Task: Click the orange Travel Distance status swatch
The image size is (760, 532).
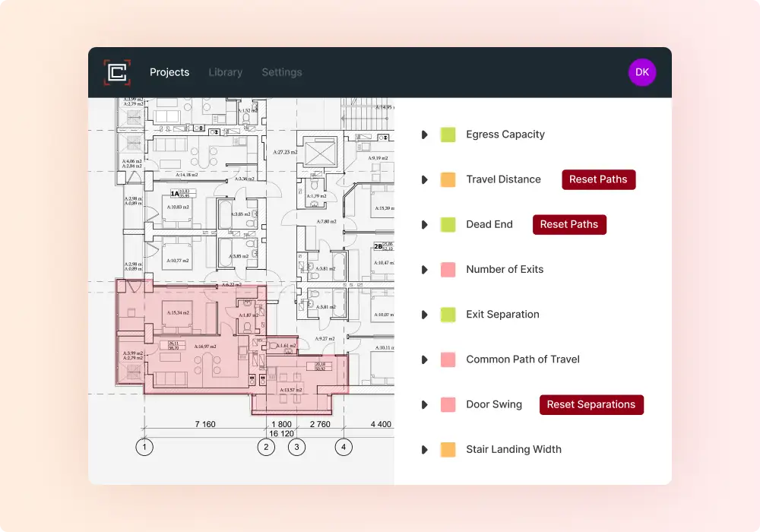Action: click(448, 179)
